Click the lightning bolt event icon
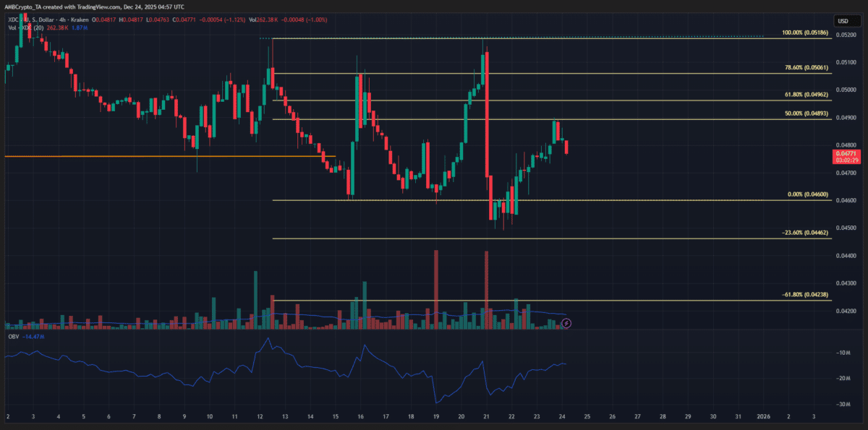This screenshot has height=430, width=868. pos(566,322)
